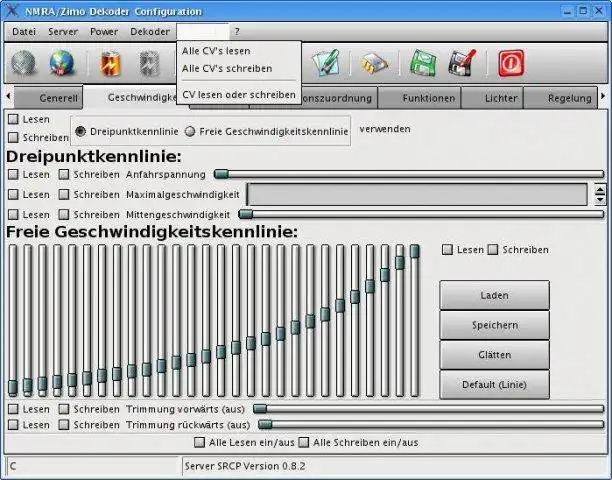Click the status bar field showing C
The height and width of the screenshot is (480, 612).
93,466
